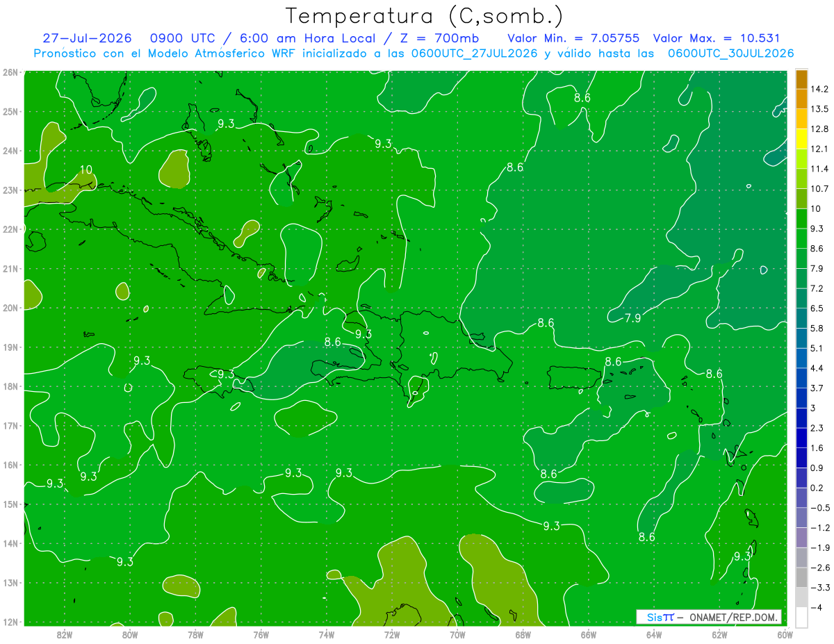
Task: Click "0600UTC_27JUL2026" initialization time text
Action: 474,53
